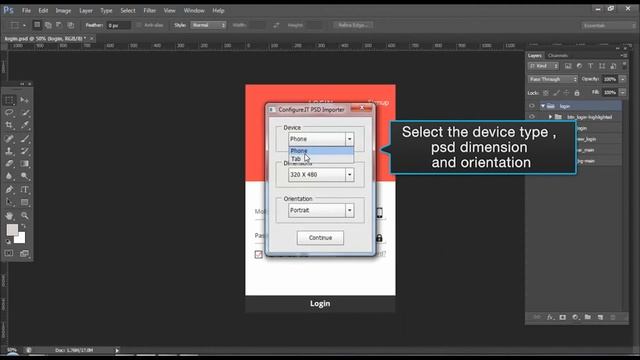The height and width of the screenshot is (360, 640).
Task: Select the Quick Selection tool
Action: coord(24,113)
